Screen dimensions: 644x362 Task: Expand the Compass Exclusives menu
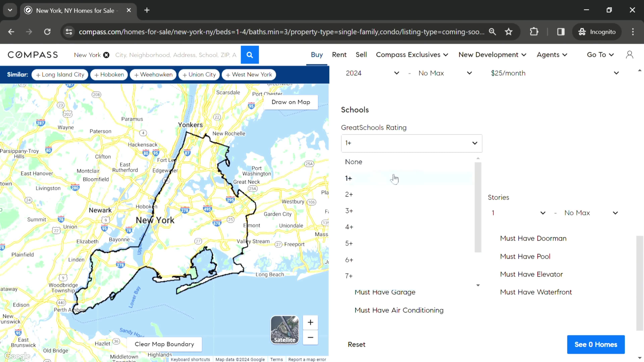[412, 55]
